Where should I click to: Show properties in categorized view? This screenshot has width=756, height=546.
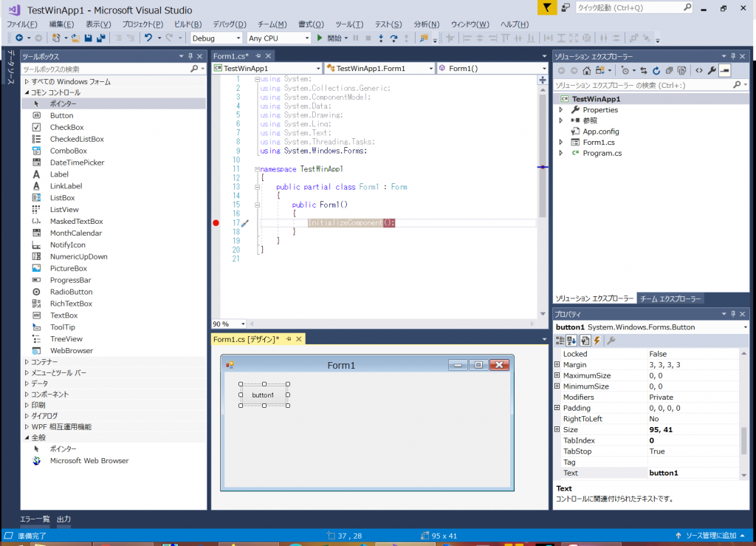[560, 341]
